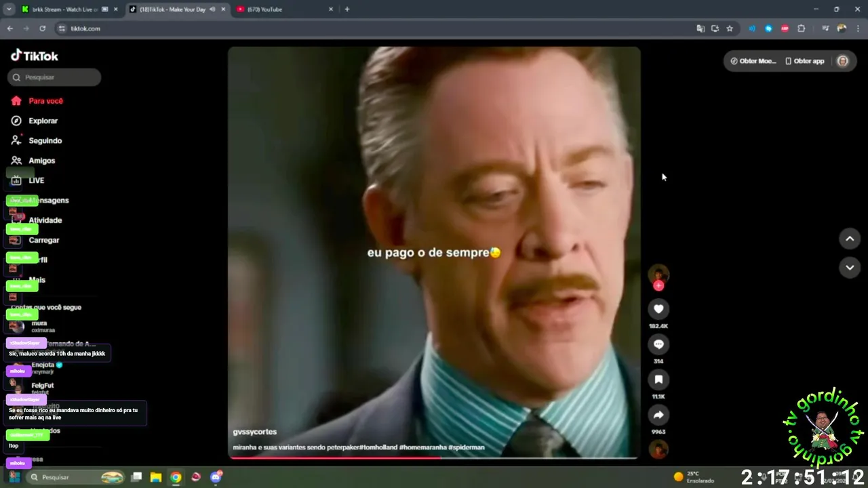Open the profile avatar menu
Image resolution: width=868 pixels, height=488 pixels.
point(843,61)
